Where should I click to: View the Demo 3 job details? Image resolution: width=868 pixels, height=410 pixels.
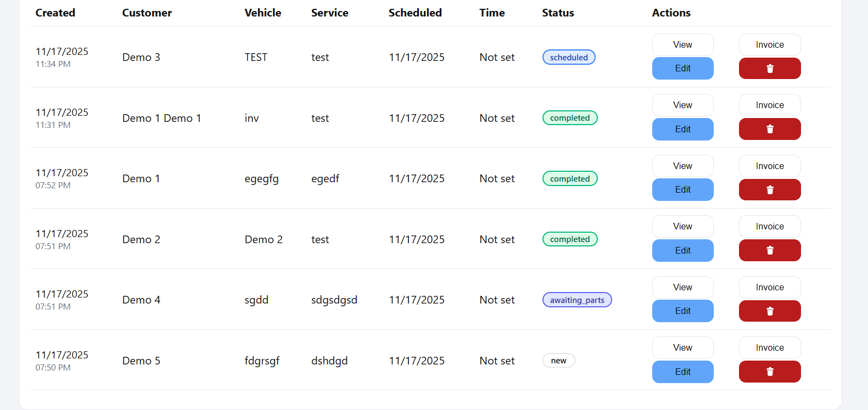(x=682, y=45)
